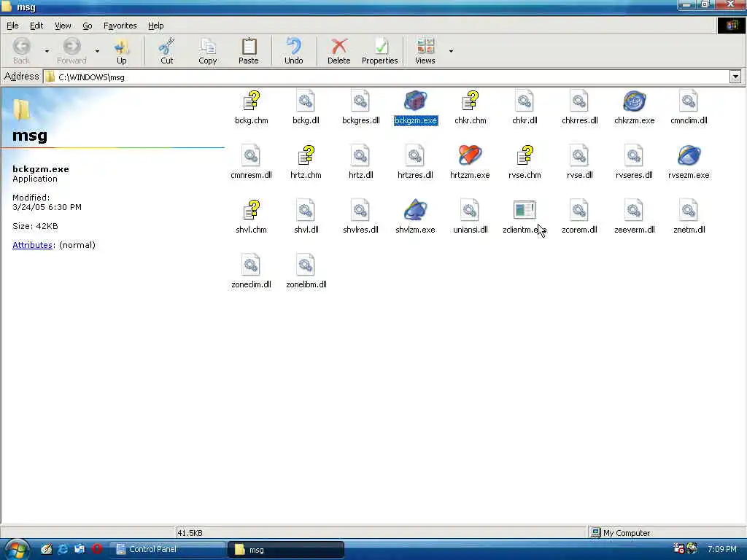This screenshot has width=747, height=560.
Task: Open Properties from the toolbar
Action: [379, 50]
